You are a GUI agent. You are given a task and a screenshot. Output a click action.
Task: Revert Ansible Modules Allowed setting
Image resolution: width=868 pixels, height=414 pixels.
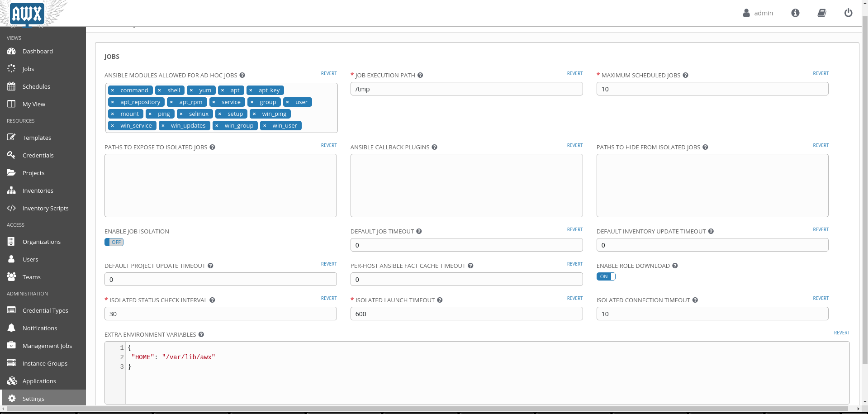point(329,73)
